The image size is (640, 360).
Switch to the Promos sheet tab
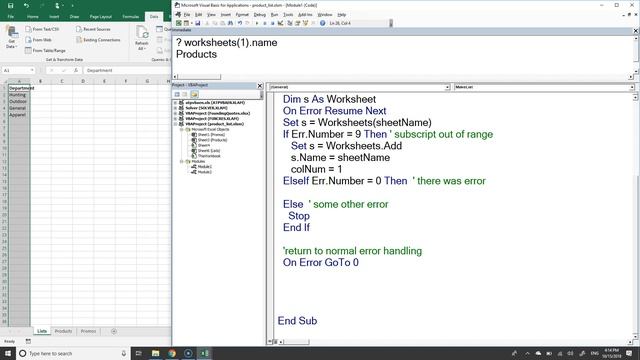coord(88,331)
